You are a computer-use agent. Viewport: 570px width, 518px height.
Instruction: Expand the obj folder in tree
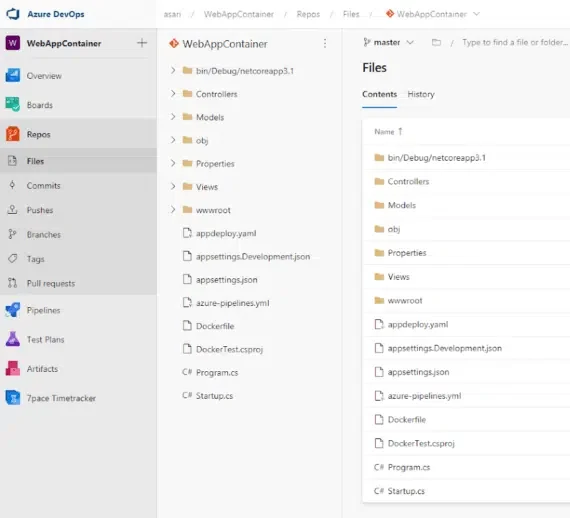click(173, 140)
